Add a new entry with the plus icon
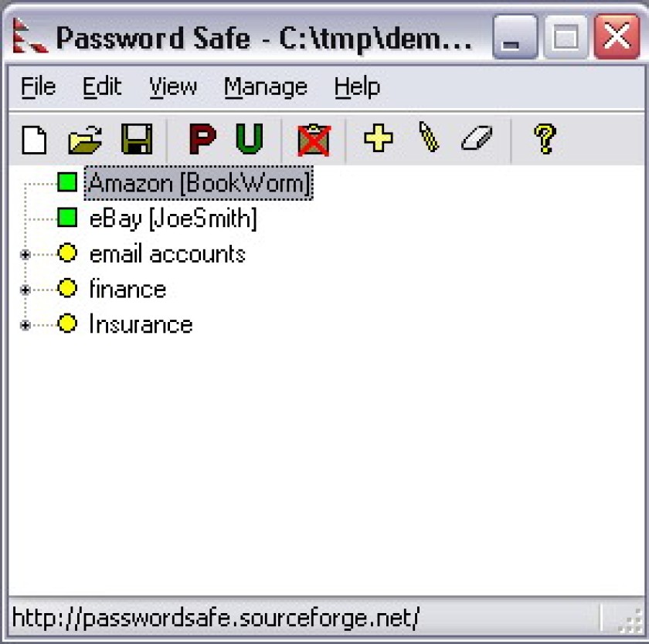 379,138
